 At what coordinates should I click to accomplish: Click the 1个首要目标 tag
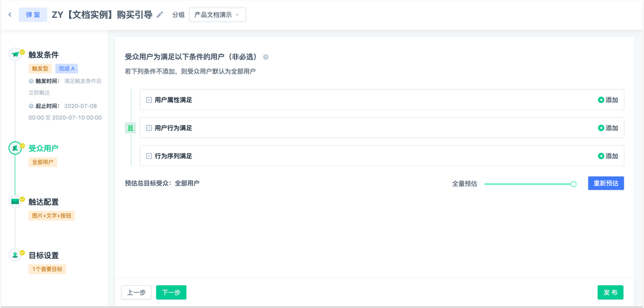(x=47, y=269)
